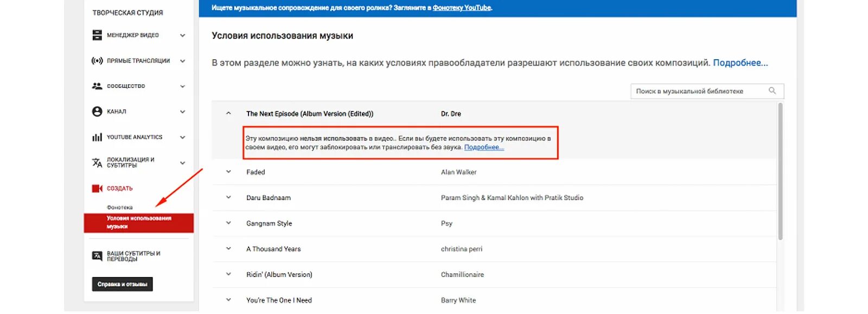Expand the Канал section chevron
The height and width of the screenshot is (314, 868).
click(x=182, y=111)
